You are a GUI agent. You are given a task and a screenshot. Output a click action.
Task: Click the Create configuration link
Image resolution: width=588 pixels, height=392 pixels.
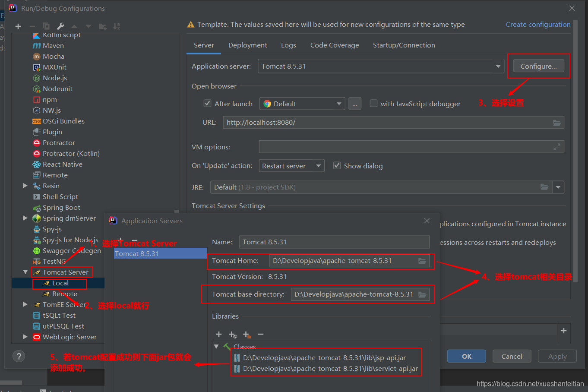point(538,25)
